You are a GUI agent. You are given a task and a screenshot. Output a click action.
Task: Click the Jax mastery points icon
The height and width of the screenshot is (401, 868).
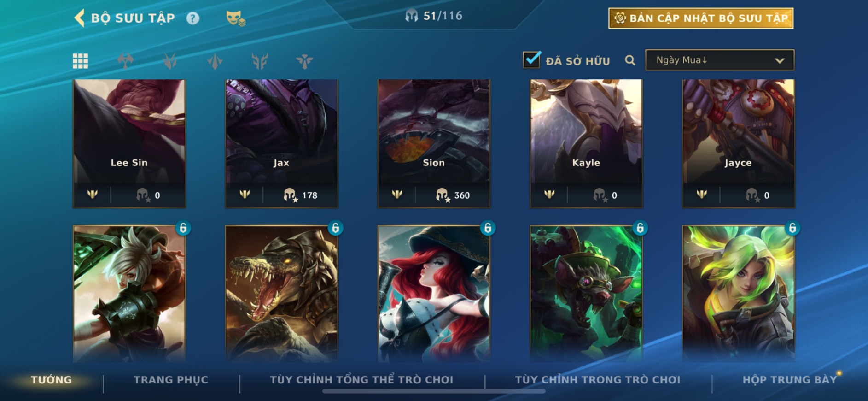coord(290,195)
